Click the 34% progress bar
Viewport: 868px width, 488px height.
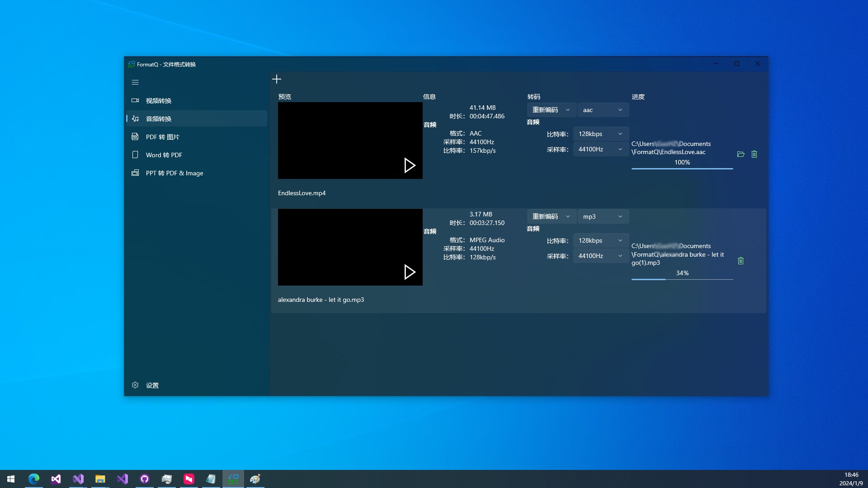[682, 279]
